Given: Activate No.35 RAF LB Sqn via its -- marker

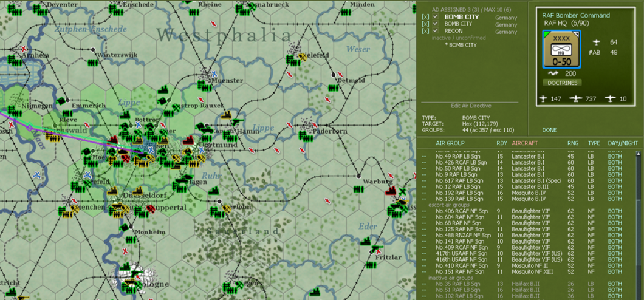Looking at the screenshot, I should pyautogui.click(x=424, y=284).
